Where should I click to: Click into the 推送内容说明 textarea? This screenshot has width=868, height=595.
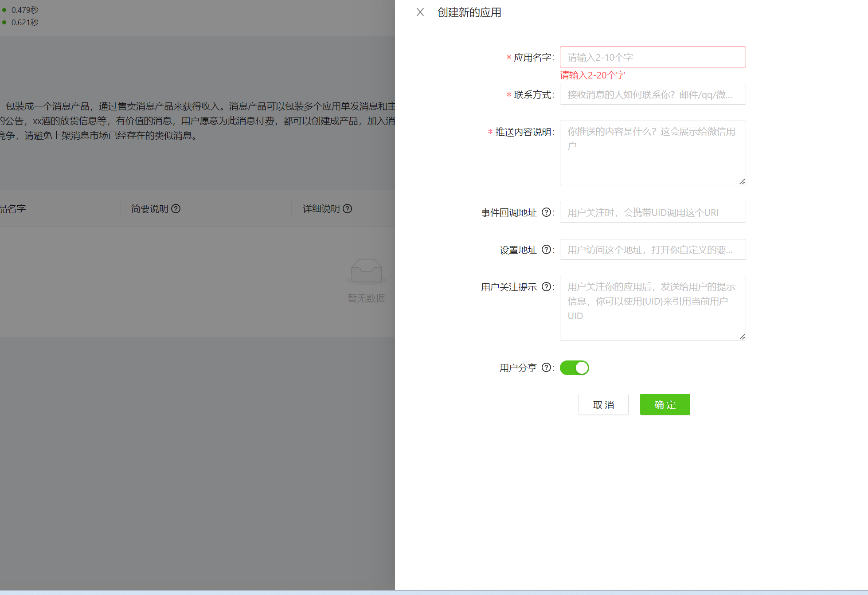coord(653,153)
